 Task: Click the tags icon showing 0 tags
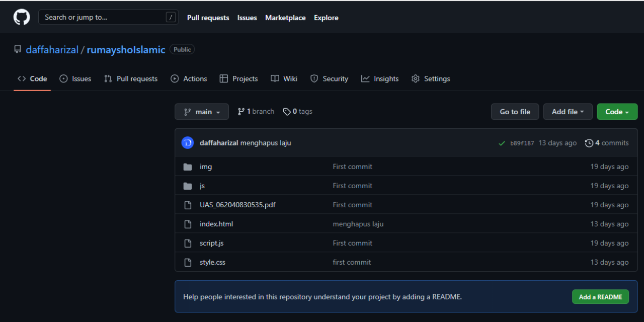pos(287,111)
